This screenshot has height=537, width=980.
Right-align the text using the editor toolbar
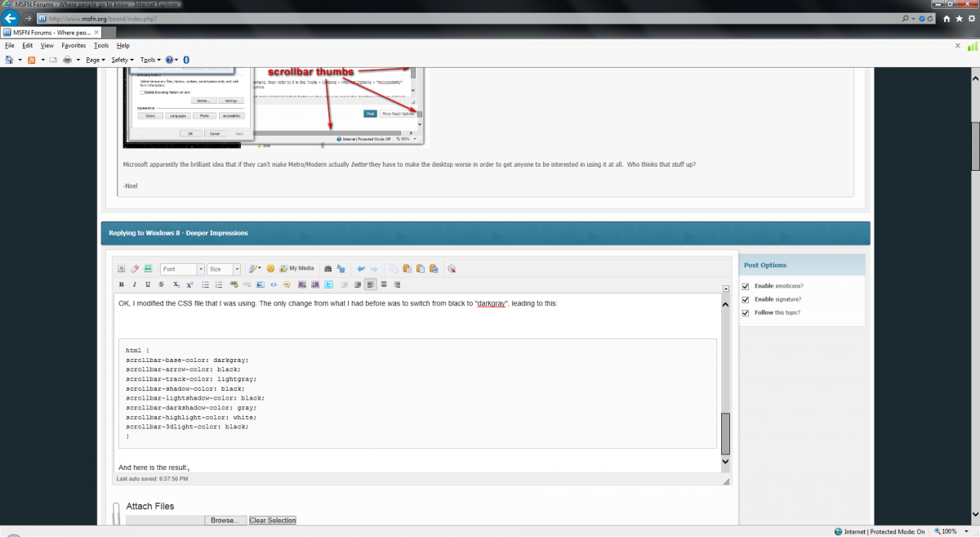point(397,284)
